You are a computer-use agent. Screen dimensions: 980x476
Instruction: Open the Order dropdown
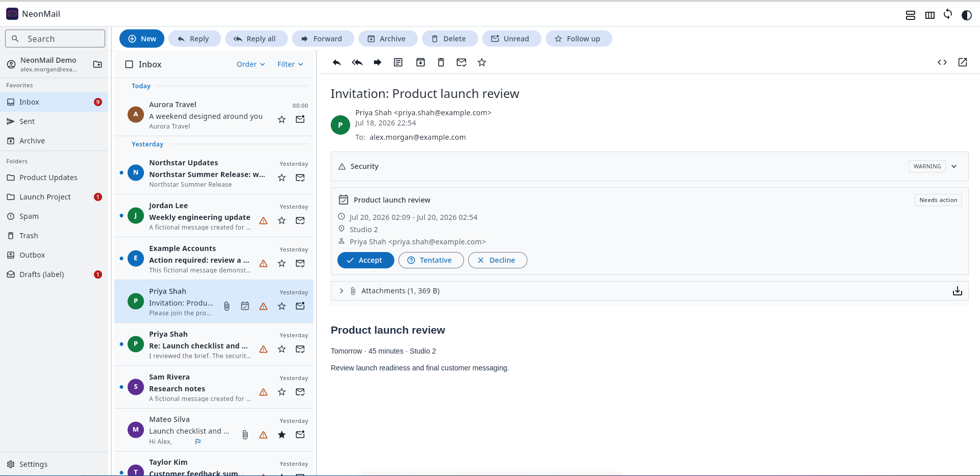tap(251, 64)
